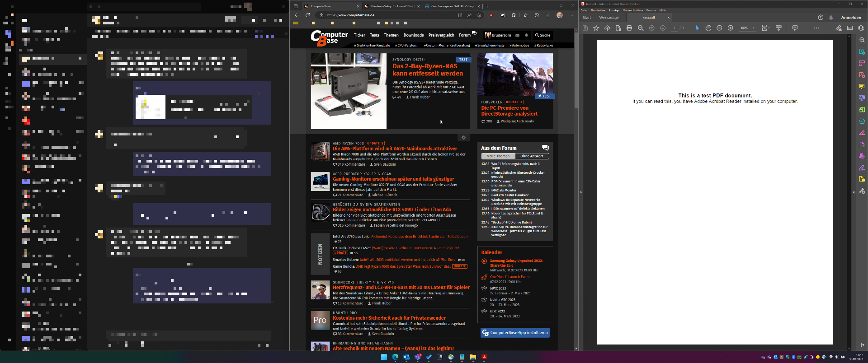Open Acrobat zoom level dropdown showing 100%

click(747, 28)
